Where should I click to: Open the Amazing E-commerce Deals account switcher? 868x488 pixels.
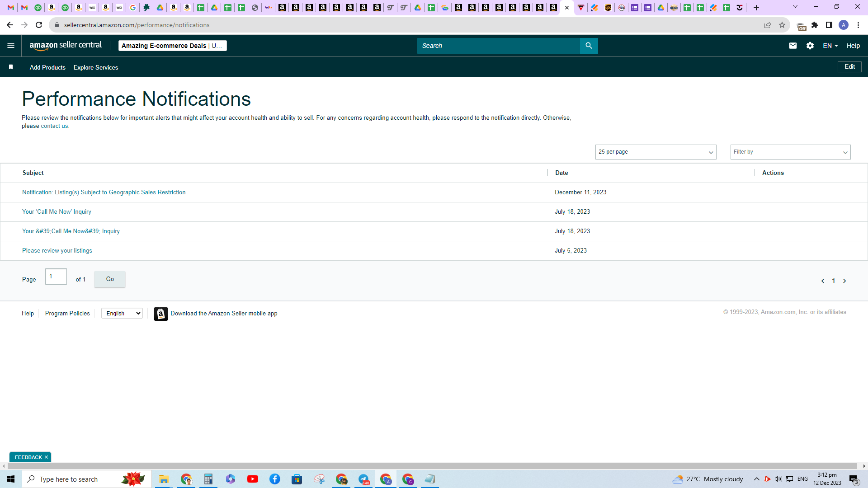[172, 46]
